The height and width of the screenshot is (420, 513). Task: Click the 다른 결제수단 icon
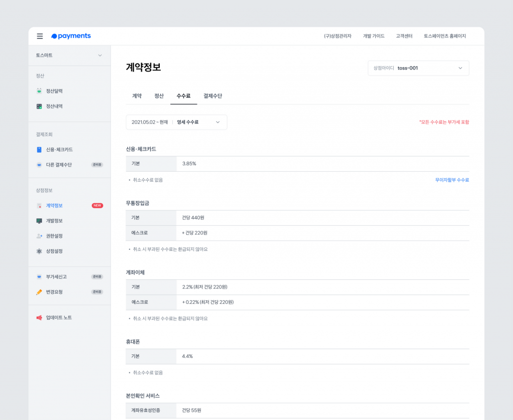(39, 165)
